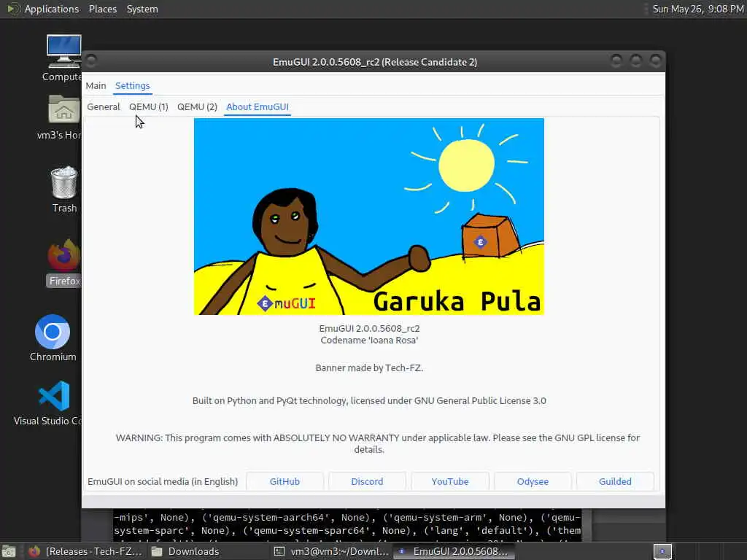Click show desktop icon in taskbar
The height and width of the screenshot is (560, 747).
click(9, 552)
